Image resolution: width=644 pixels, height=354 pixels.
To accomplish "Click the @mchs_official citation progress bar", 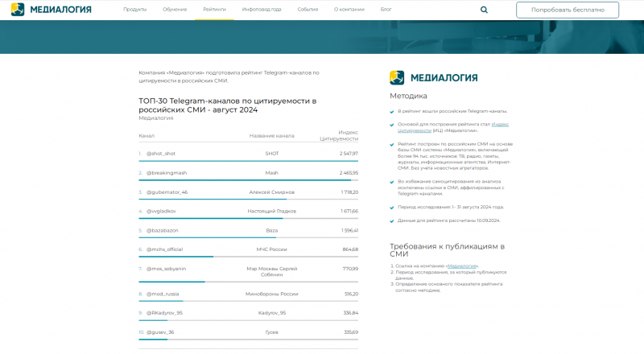I will [175, 257].
